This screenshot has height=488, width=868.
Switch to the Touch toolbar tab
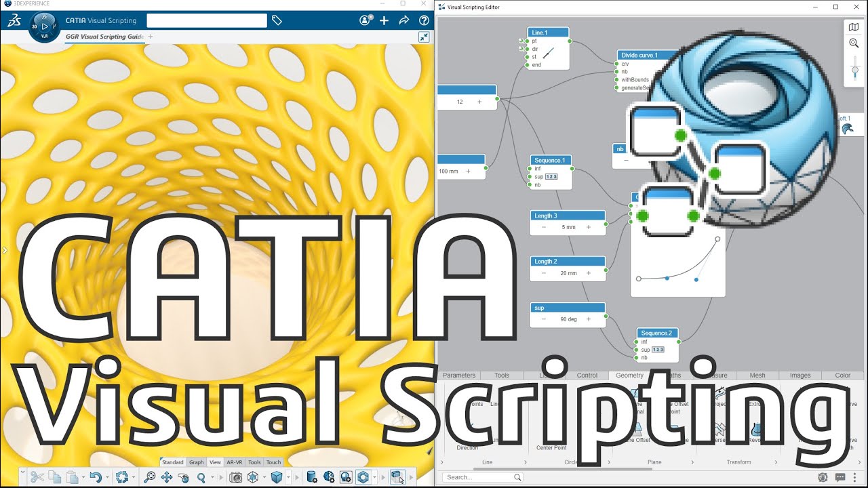[x=273, y=462]
